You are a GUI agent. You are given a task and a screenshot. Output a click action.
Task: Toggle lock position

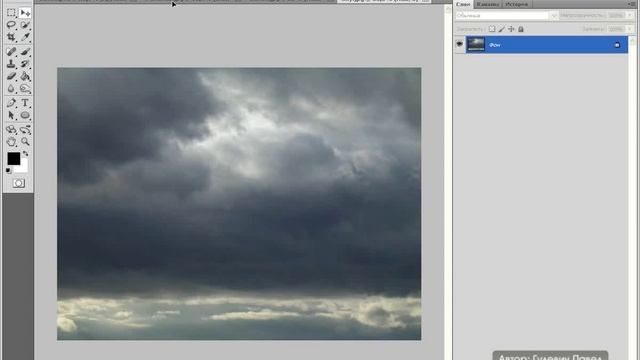tap(511, 29)
